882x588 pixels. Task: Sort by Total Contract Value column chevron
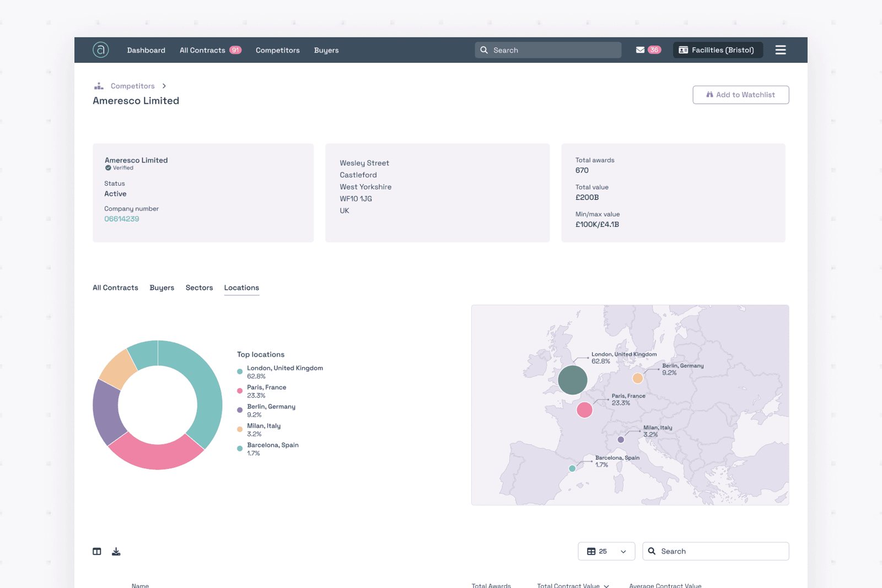[606, 586]
